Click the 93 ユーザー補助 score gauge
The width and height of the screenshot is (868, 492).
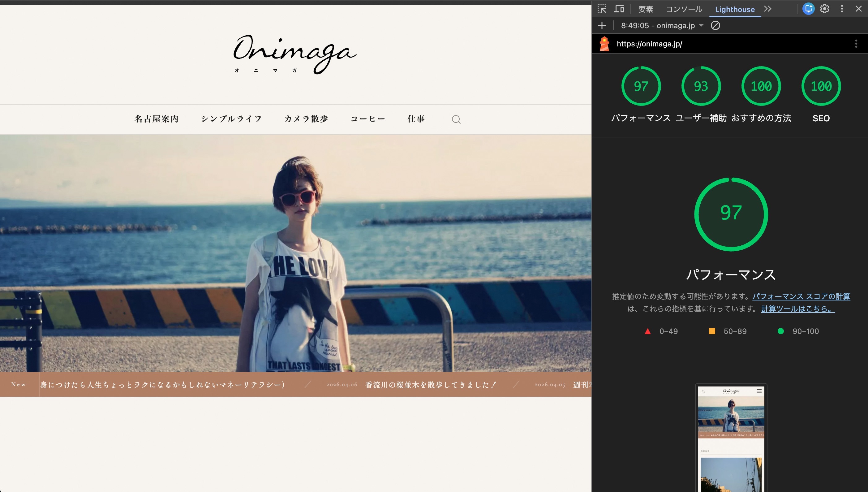pyautogui.click(x=701, y=87)
